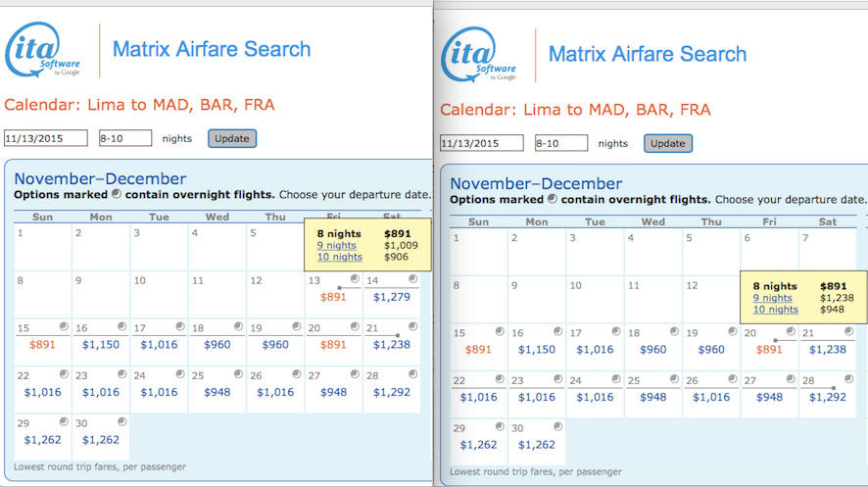Viewport: 868px width, 487px height.
Task: Click overnight moon icon on November 30 in right calendar
Action: point(558,426)
